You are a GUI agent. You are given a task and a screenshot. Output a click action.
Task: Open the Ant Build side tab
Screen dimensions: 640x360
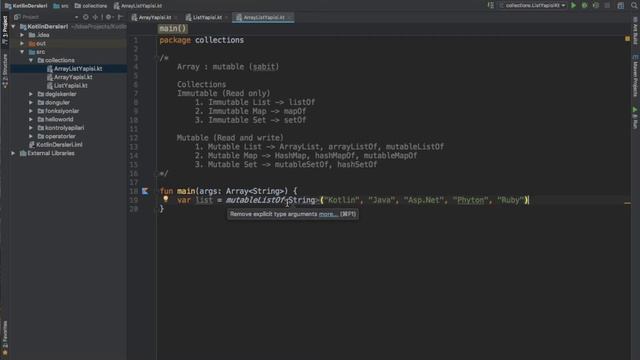click(x=635, y=31)
